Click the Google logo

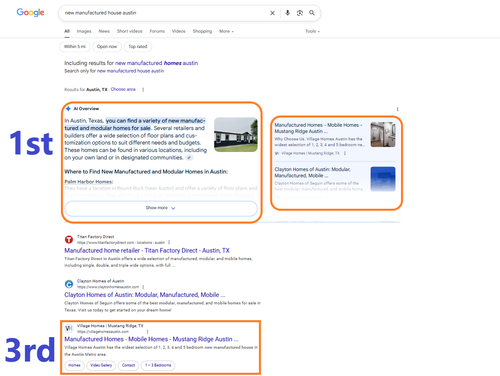[30, 12]
